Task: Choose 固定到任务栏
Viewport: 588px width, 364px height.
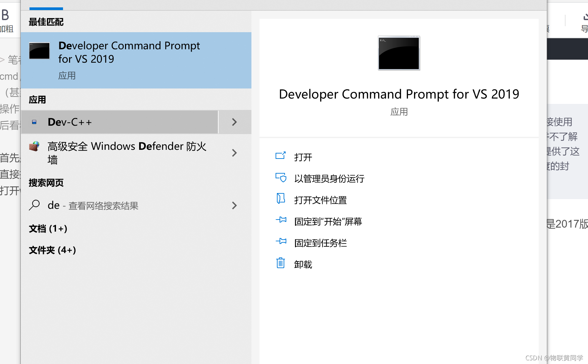Action: coord(320,243)
